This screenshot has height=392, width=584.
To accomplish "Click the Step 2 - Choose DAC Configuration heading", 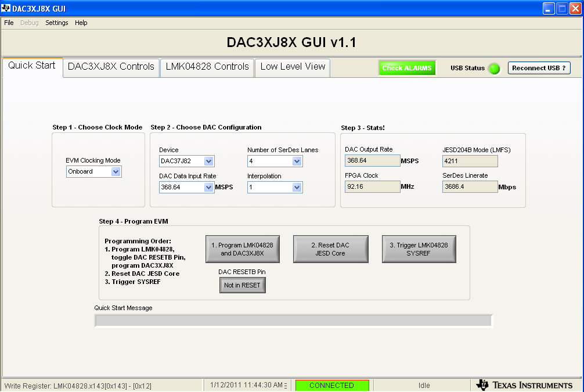I will [x=206, y=127].
